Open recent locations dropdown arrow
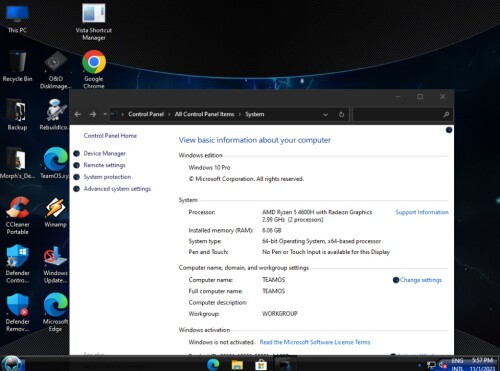Screen dimensions: 500x371 pos(105,114)
